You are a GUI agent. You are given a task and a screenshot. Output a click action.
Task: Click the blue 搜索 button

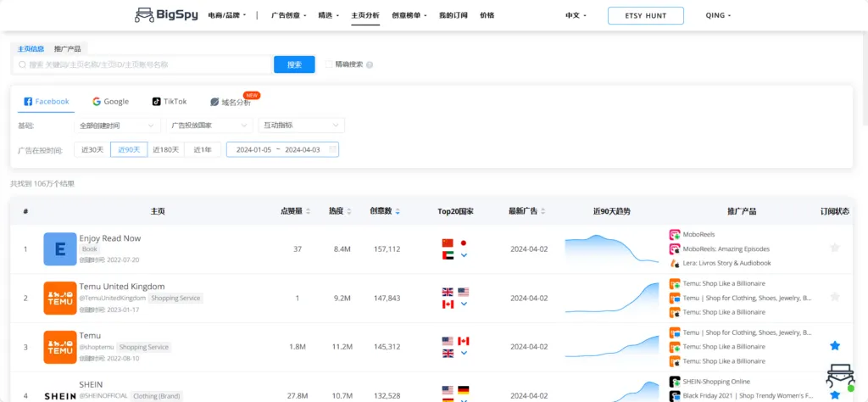(294, 64)
